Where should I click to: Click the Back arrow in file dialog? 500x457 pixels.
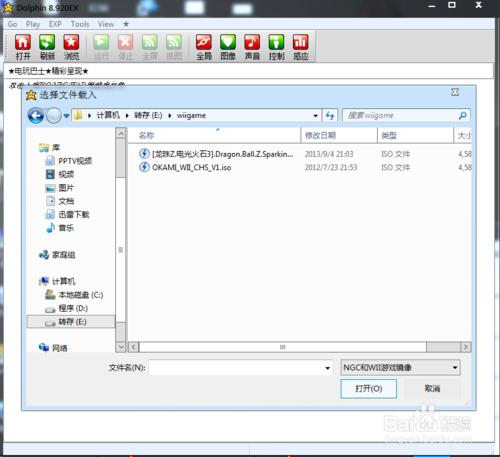pyautogui.click(x=36, y=116)
